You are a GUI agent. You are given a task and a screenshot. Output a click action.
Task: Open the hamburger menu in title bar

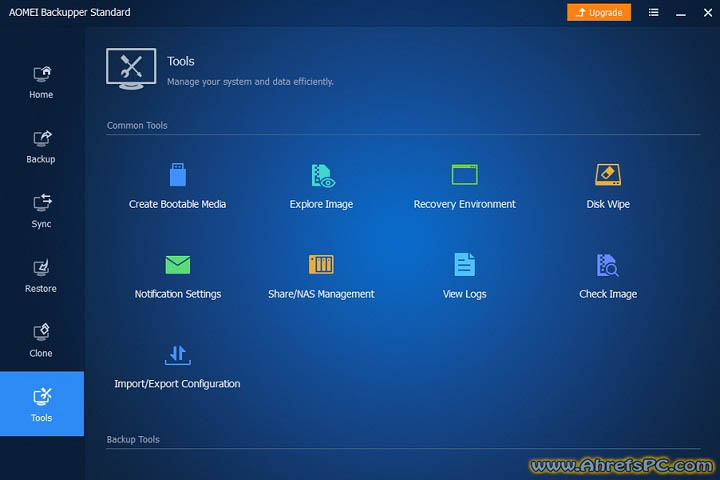click(653, 12)
